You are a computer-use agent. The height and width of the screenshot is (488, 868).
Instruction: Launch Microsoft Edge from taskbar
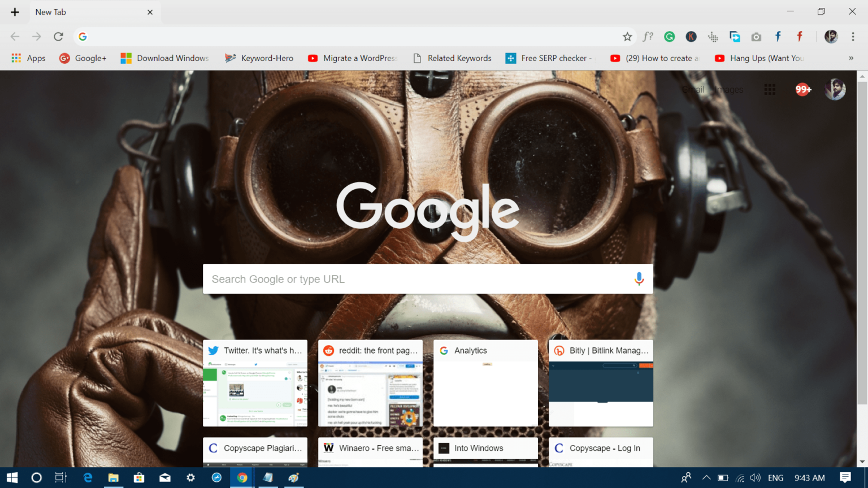click(88, 478)
